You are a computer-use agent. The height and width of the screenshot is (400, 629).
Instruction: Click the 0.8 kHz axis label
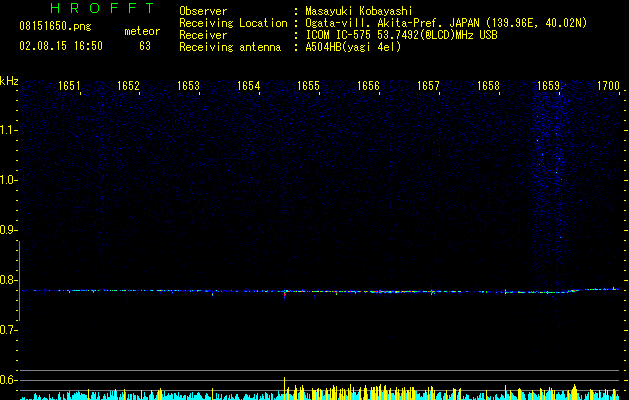pyautogui.click(x=7, y=280)
